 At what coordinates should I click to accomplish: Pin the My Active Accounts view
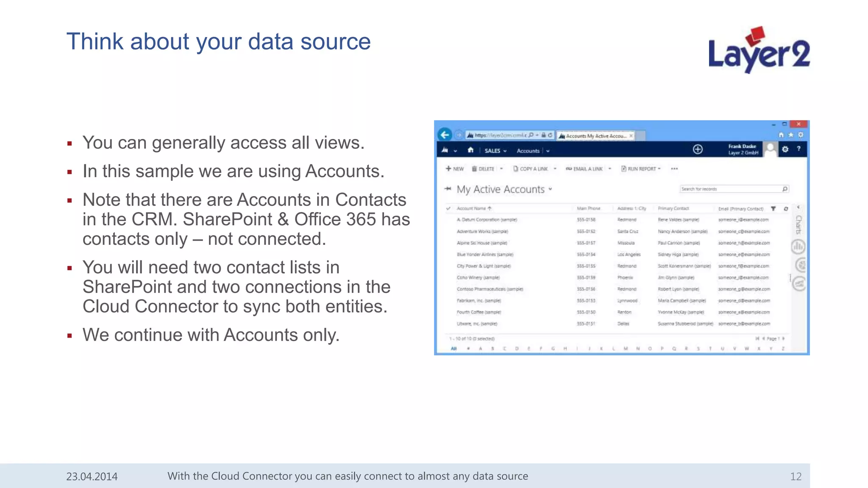[448, 189]
